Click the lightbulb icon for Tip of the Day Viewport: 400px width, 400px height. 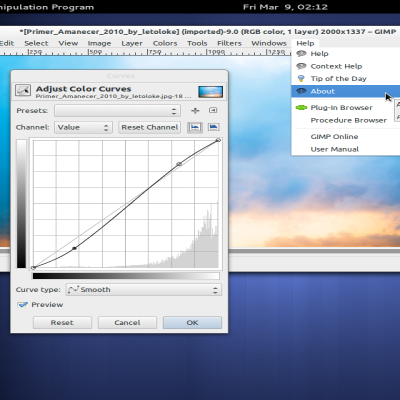(301, 79)
